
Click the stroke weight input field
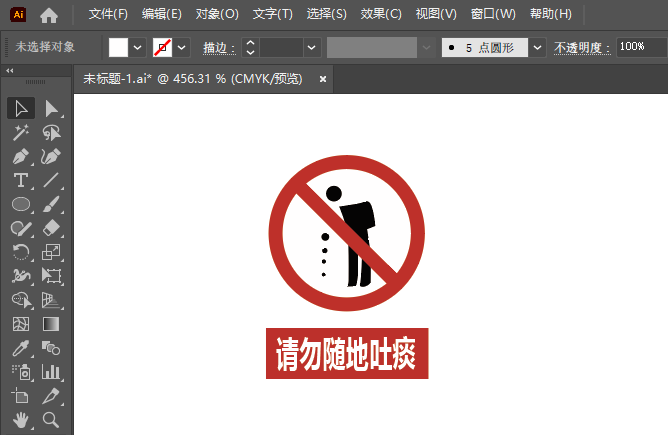point(281,47)
